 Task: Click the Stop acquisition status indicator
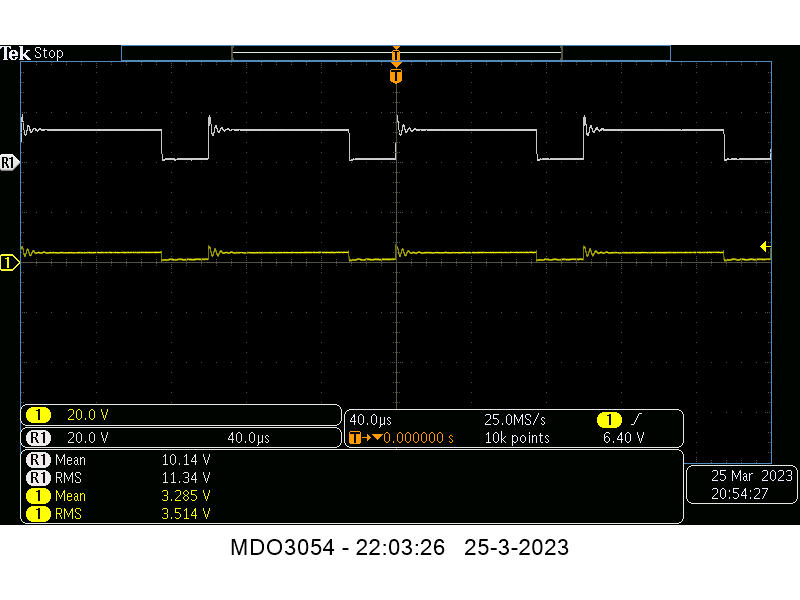coord(49,53)
